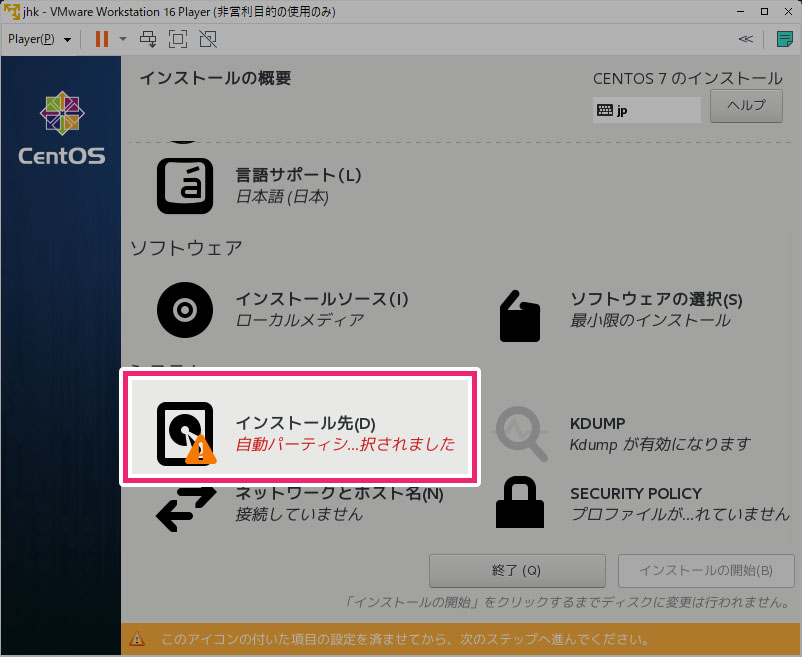Expand the dropdown arrow beside the pause icon
The width and height of the screenshot is (802, 657).
[x=123, y=39]
